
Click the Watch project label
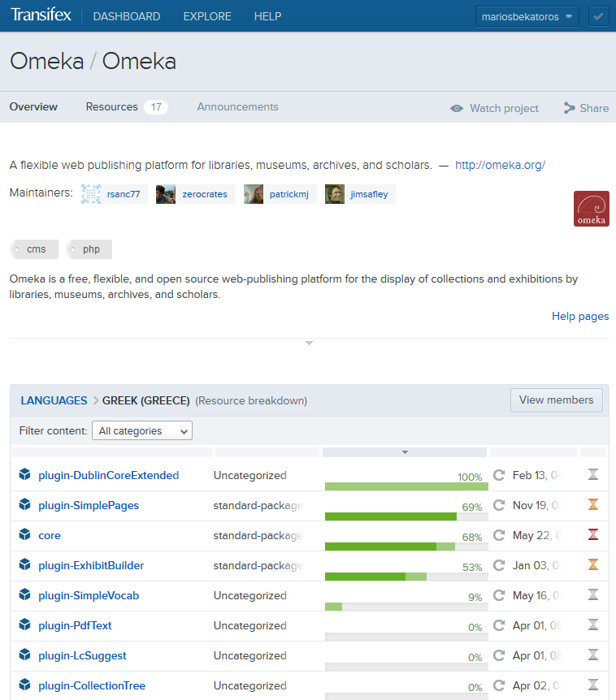click(504, 108)
